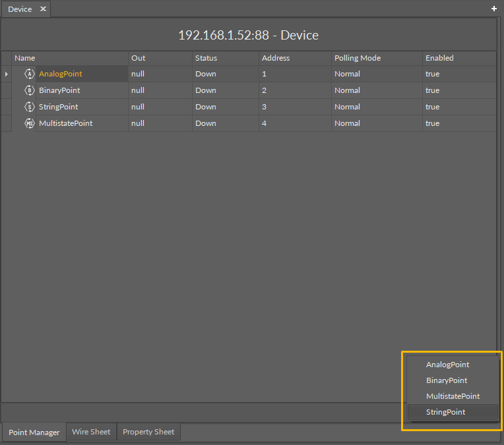This screenshot has height=445, width=504.
Task: Expand the AnalogPoint row arrow
Action: pos(7,74)
